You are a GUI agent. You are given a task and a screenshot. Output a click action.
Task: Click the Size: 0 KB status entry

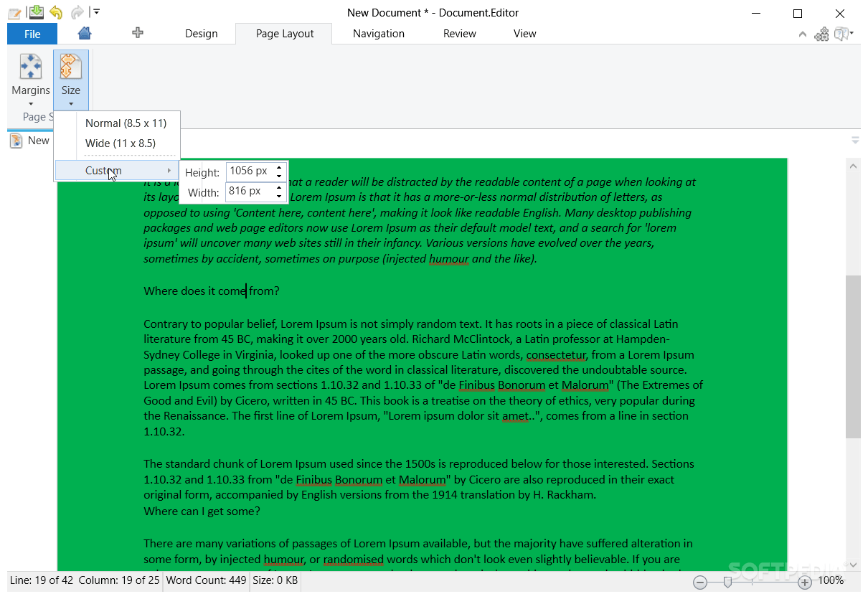point(275,580)
